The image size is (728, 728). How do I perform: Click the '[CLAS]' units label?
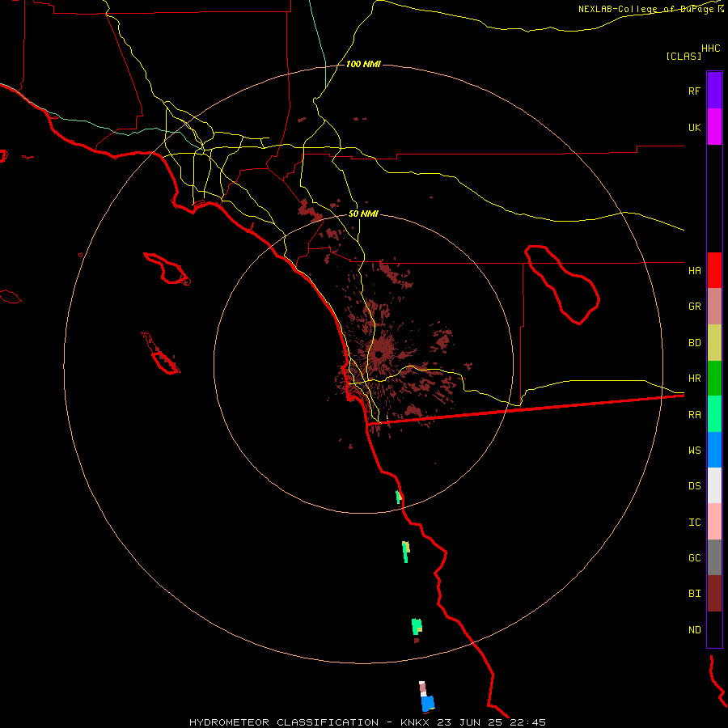pos(684,56)
